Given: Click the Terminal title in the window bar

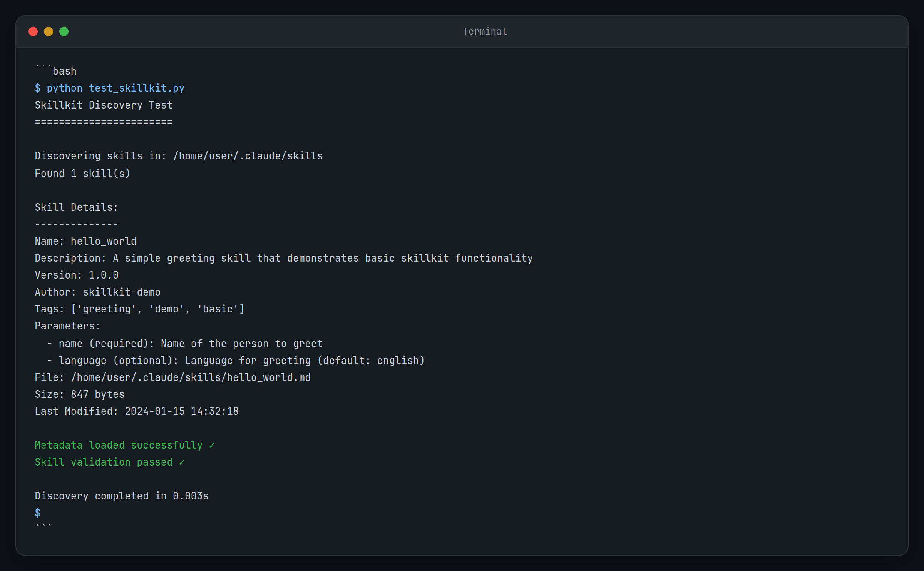Looking at the screenshot, I should (x=485, y=31).
